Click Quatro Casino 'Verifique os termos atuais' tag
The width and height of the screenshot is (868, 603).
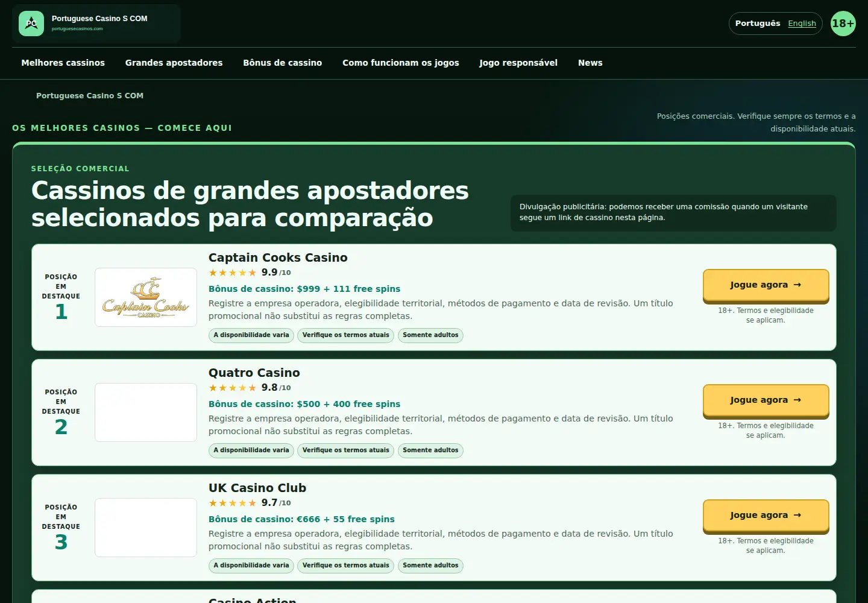pyautogui.click(x=346, y=450)
